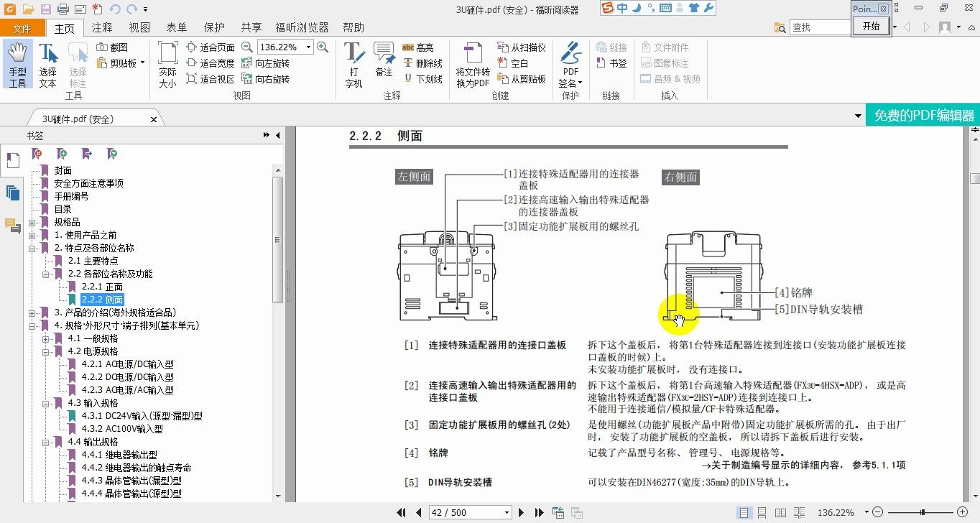Click the 截图 snapshot tool
The width and height of the screenshot is (980, 523).
coord(112,47)
